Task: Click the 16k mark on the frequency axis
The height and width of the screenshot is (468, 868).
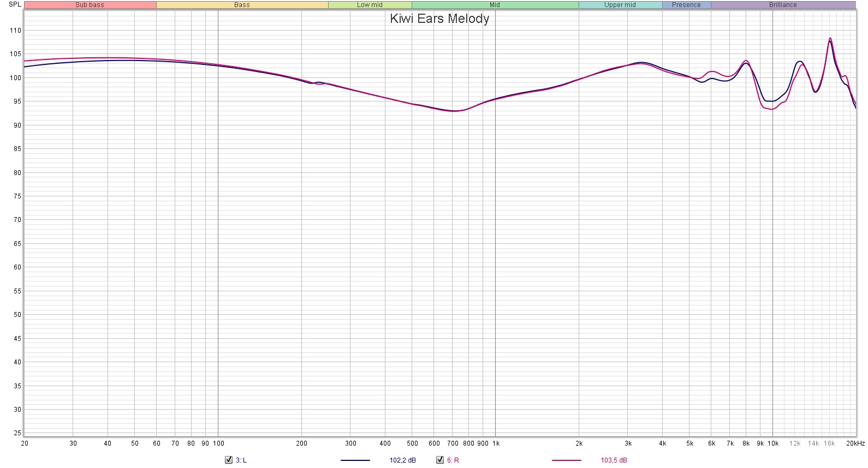Action: tap(829, 443)
